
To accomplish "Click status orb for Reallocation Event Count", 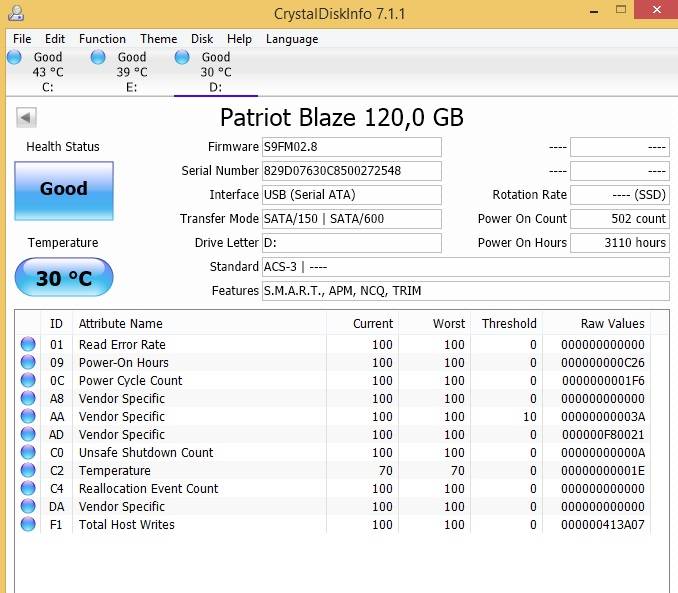I will tap(28, 488).
